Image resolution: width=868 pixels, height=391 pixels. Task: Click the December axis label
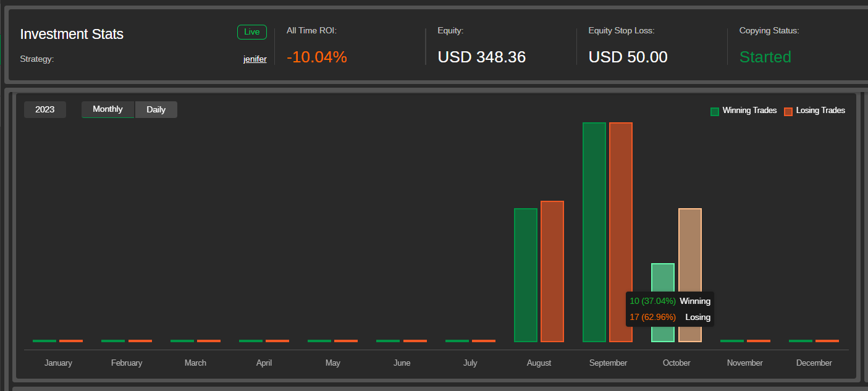[x=814, y=363]
